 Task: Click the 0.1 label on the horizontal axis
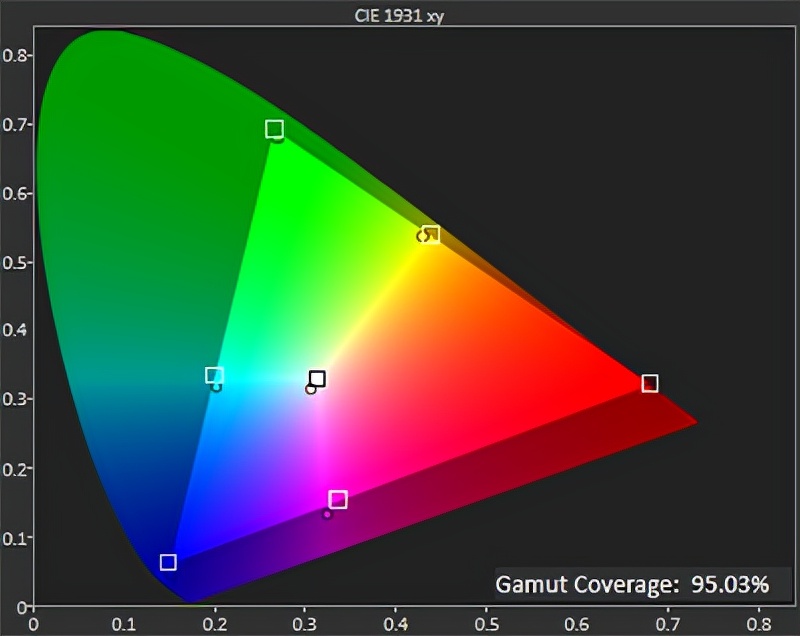pyautogui.click(x=123, y=624)
